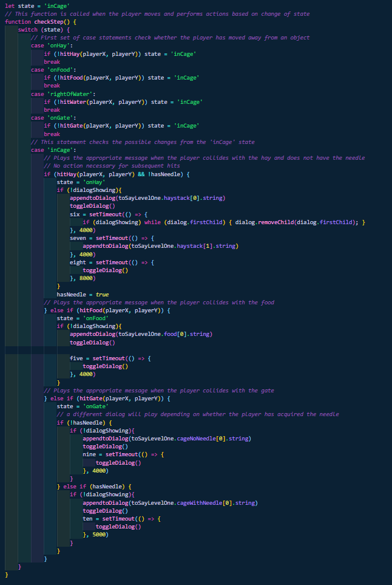Click the "seven = setTimeout" line

(x=112, y=238)
